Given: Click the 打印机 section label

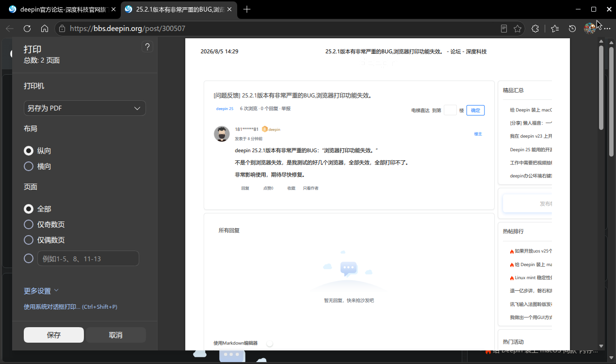Looking at the screenshot, I should pyautogui.click(x=34, y=86).
